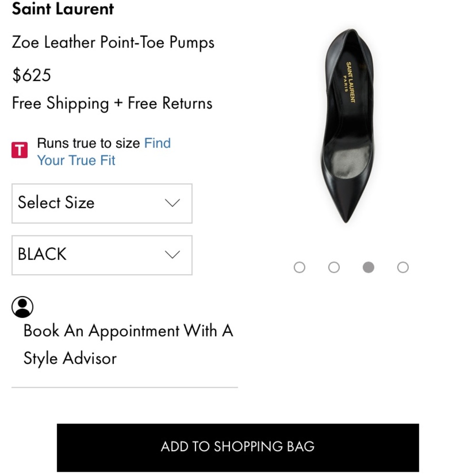Screen dimensions: 476x476
Task: Book an appointment with a Style Advisor
Action: (x=128, y=344)
